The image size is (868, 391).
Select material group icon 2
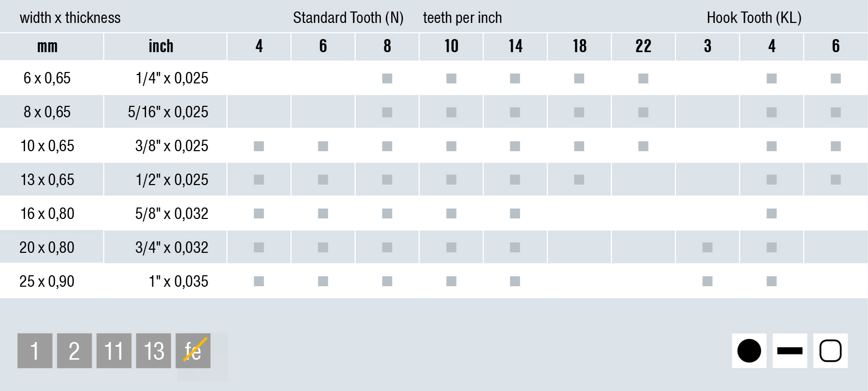coord(75,351)
